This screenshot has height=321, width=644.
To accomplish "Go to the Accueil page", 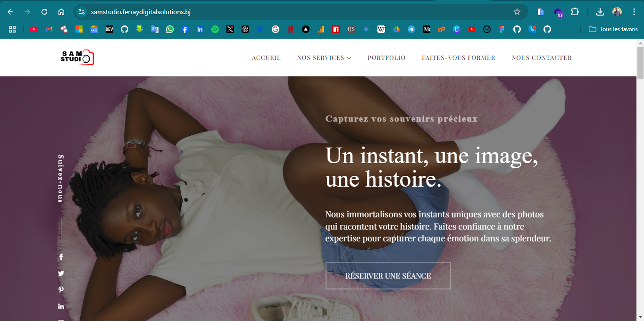I will 266,58.
